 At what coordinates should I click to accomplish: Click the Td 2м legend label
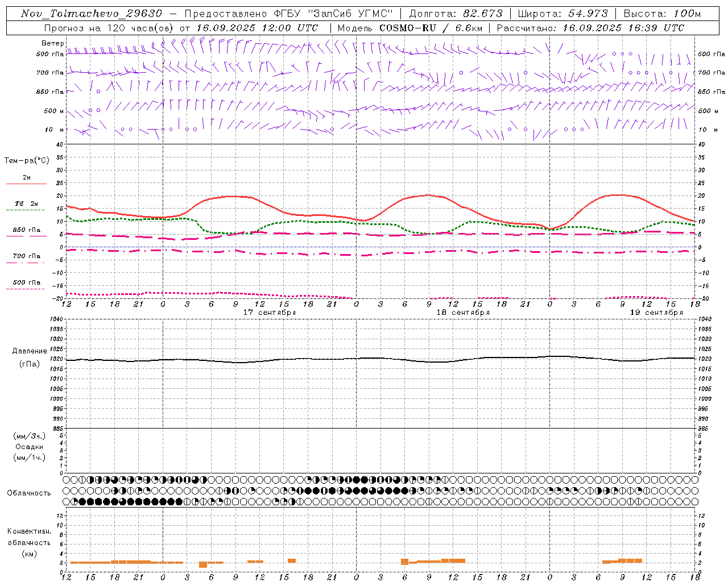[x=27, y=203]
